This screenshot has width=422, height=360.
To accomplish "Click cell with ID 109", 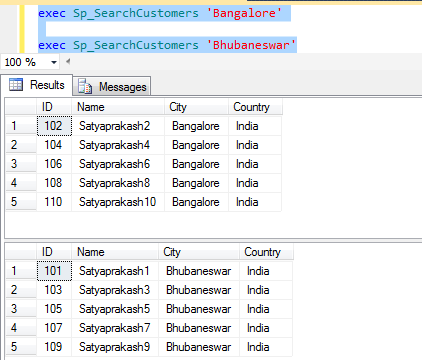I will pyautogui.click(x=54, y=347).
